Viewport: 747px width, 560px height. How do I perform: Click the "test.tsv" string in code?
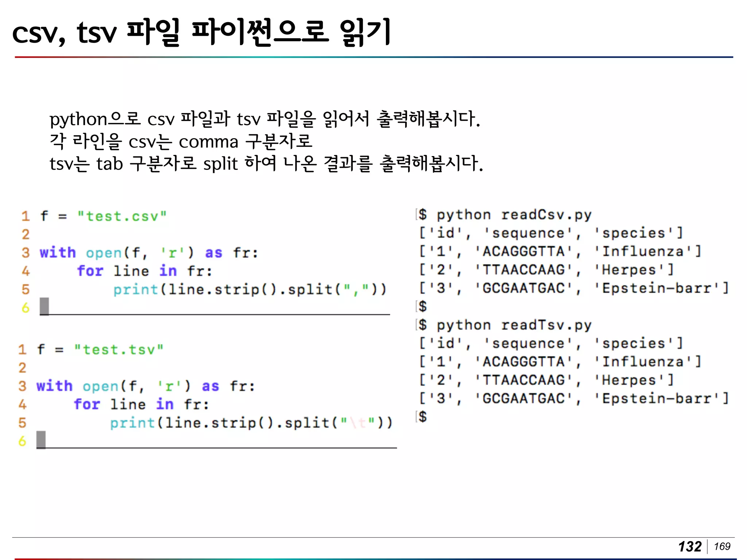coord(119,350)
